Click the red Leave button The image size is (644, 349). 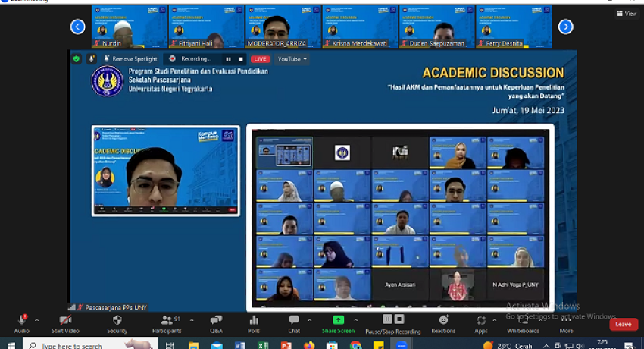pyautogui.click(x=623, y=324)
